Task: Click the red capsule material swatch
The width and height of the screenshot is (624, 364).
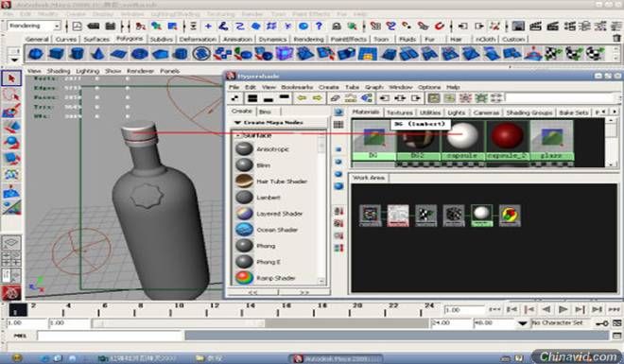Action: (x=507, y=135)
